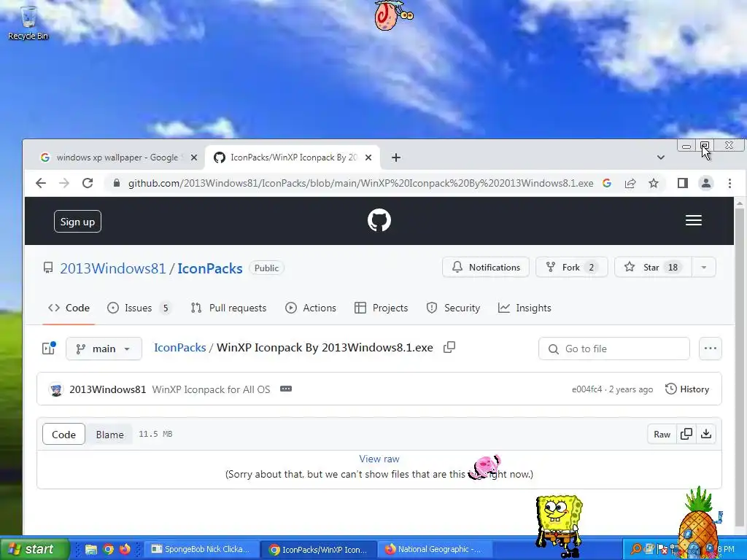This screenshot has height=560, width=747.
Task: Open the Pull requests tab
Action: coord(228,308)
